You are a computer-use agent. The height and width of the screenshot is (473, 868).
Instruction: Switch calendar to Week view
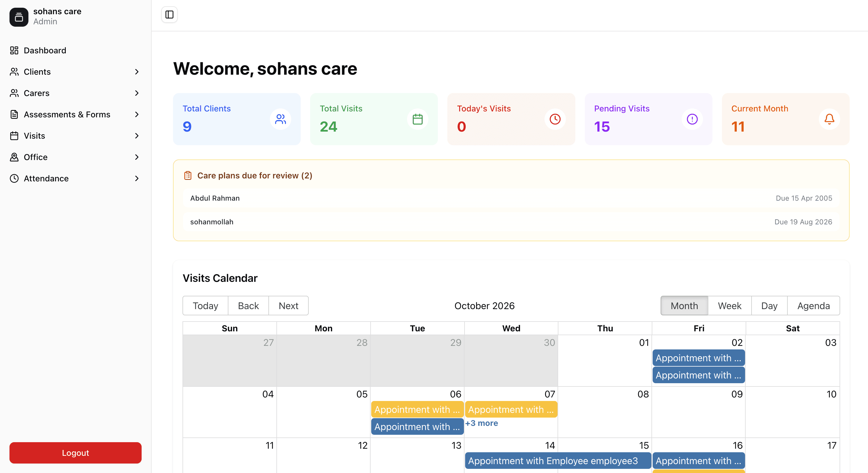tap(730, 306)
